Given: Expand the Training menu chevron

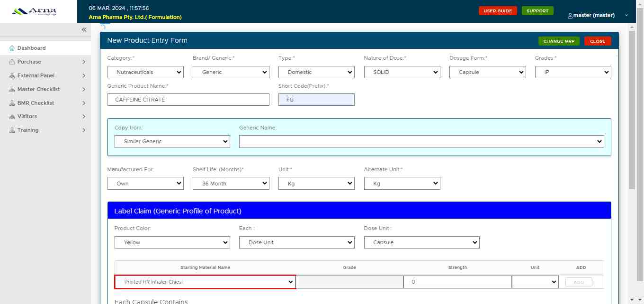Looking at the screenshot, I should (x=84, y=130).
